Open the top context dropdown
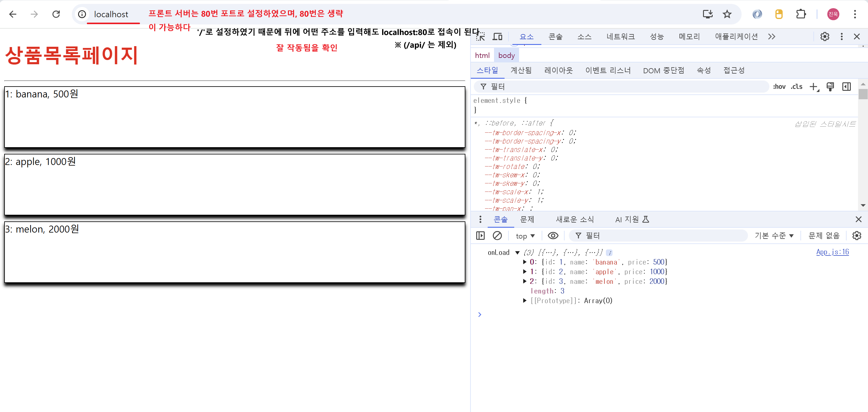The image size is (868, 412). pyautogui.click(x=525, y=236)
